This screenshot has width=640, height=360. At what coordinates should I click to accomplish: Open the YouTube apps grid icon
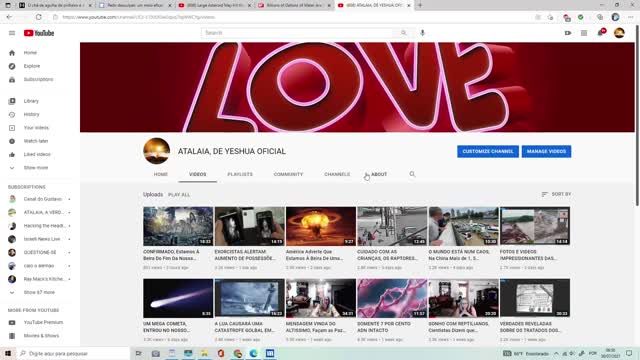click(584, 33)
